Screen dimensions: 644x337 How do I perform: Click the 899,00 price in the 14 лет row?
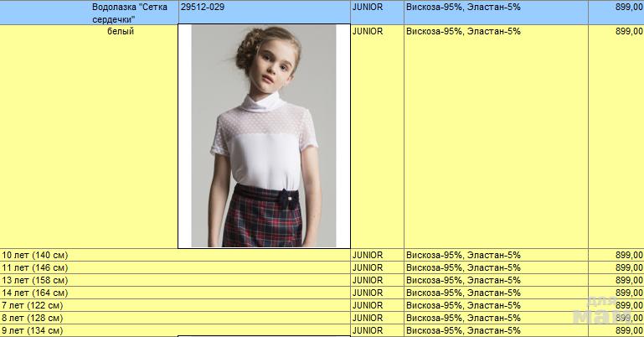click(628, 293)
